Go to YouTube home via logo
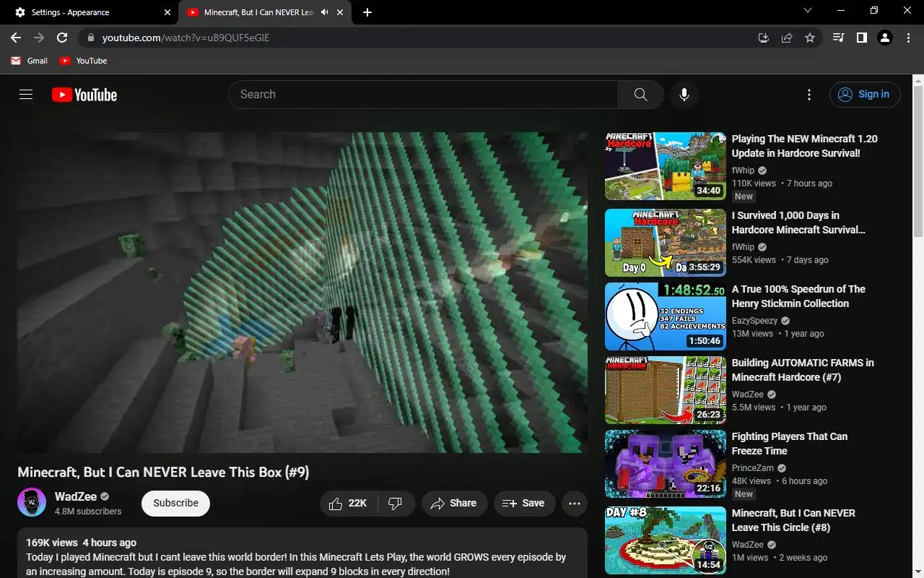Screen dimensions: 924x578 click(x=84, y=95)
